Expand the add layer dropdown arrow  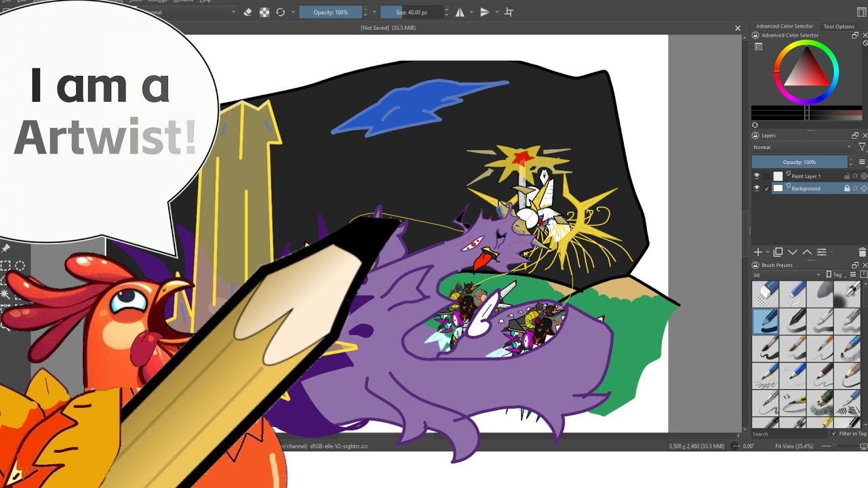(767, 252)
